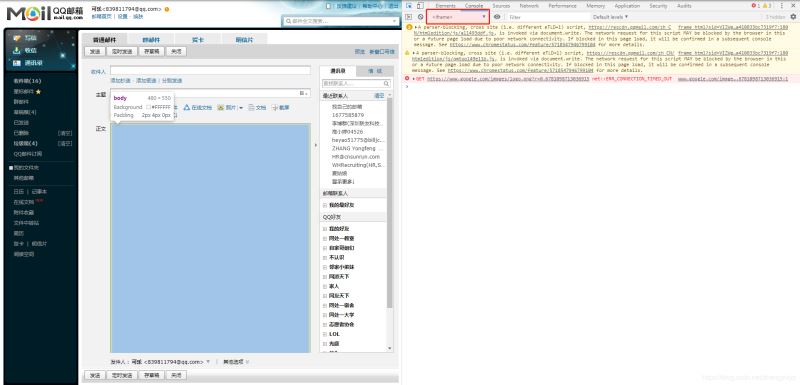Open the Default levels dropdown

(x=610, y=17)
